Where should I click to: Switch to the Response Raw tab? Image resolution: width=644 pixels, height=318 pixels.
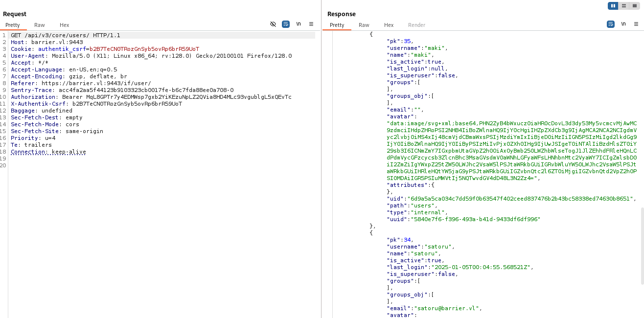364,25
